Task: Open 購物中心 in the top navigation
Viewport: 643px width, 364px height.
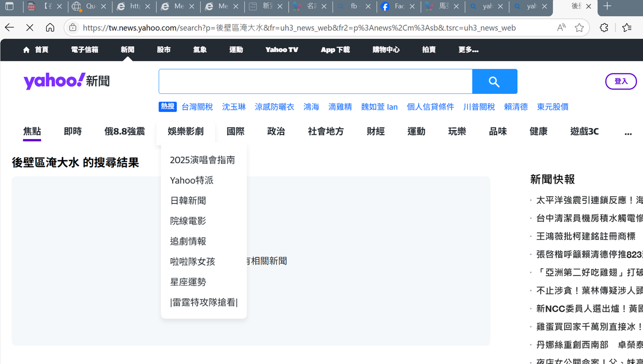Action: (386, 50)
